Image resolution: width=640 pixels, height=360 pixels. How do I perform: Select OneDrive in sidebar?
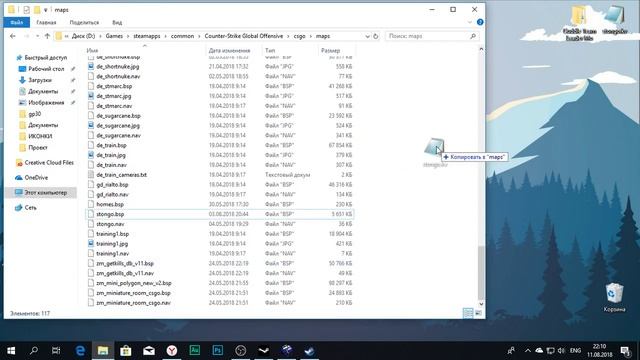point(36,178)
